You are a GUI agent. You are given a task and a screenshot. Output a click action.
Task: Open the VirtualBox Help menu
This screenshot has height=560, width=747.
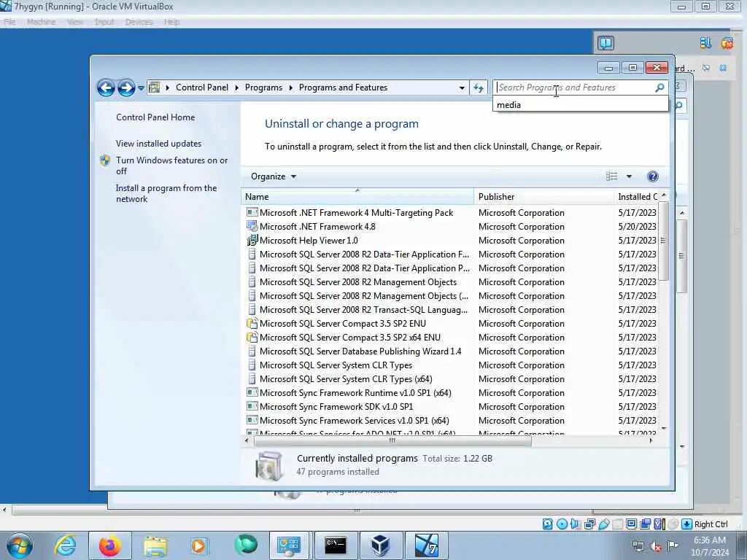[171, 22]
